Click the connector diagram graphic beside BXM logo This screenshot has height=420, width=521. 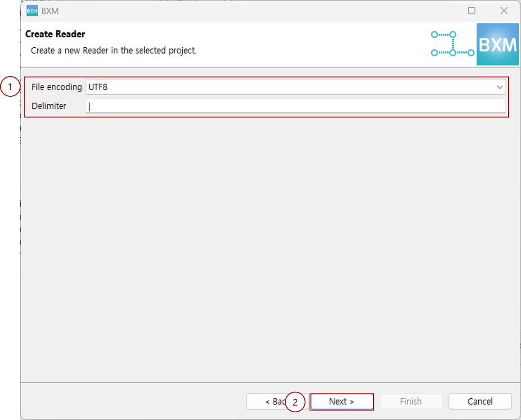tap(452, 44)
